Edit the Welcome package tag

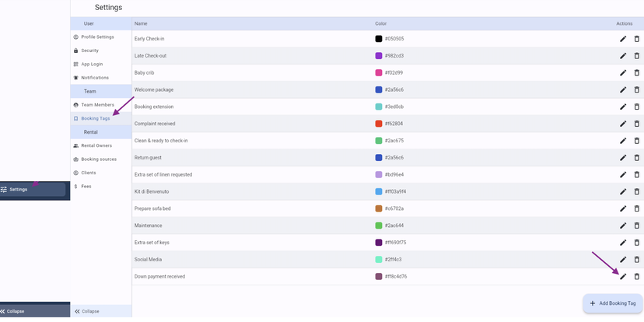point(623,89)
